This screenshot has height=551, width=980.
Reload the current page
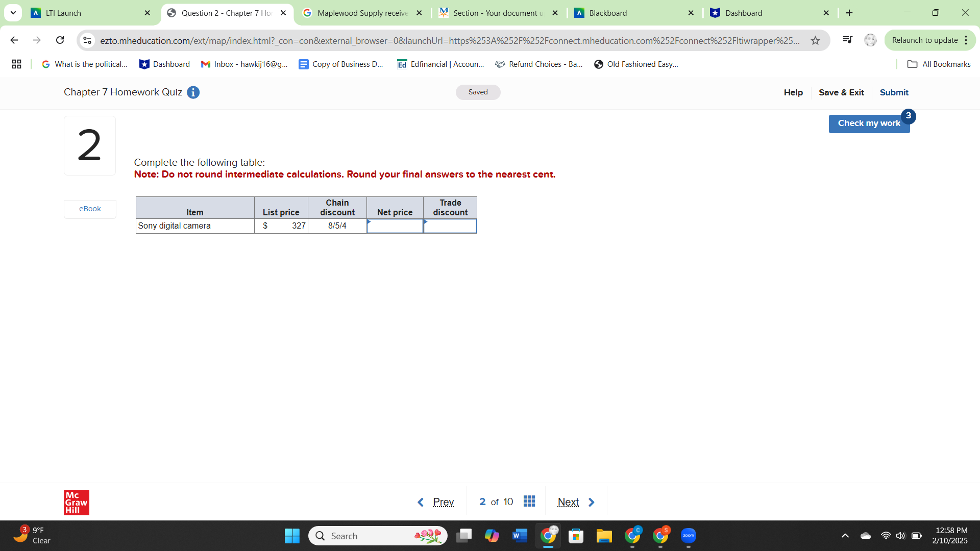[60, 40]
